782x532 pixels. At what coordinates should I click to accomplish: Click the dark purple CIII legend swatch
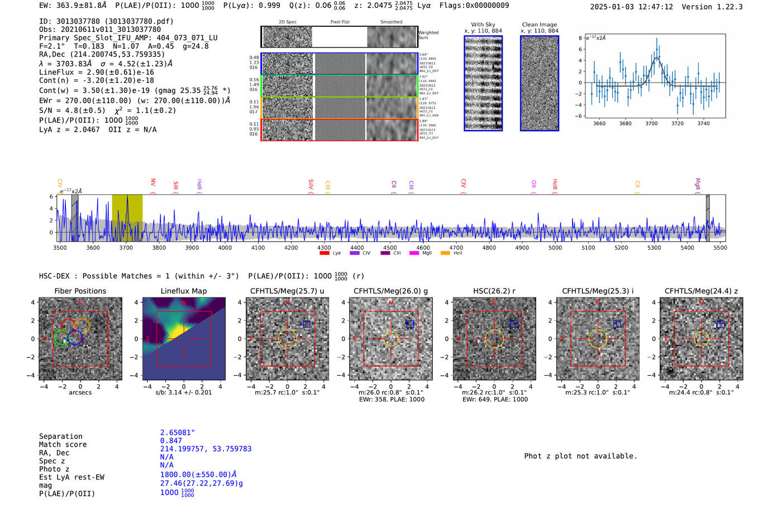pos(385,253)
